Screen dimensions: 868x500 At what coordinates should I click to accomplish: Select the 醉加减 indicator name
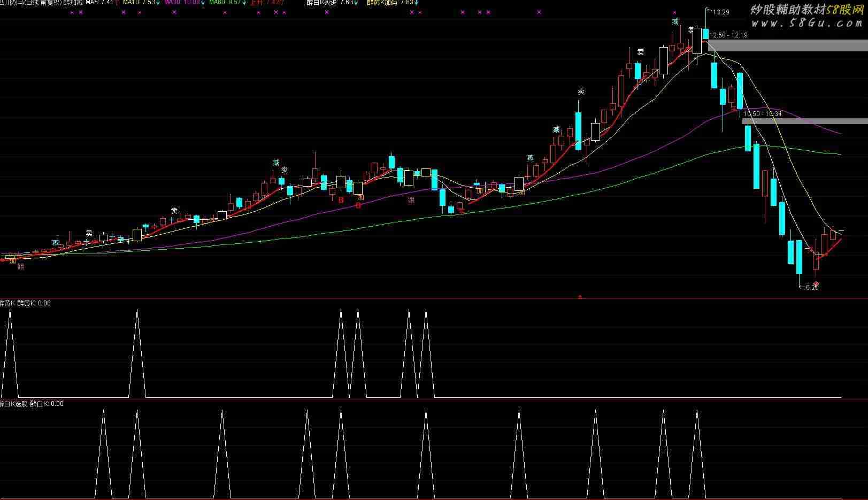(73, 2)
